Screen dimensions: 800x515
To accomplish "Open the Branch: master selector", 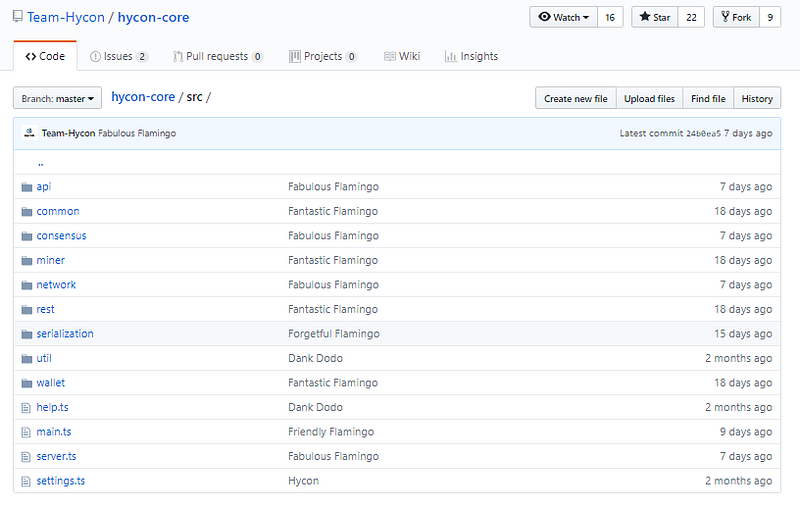I will point(57,98).
